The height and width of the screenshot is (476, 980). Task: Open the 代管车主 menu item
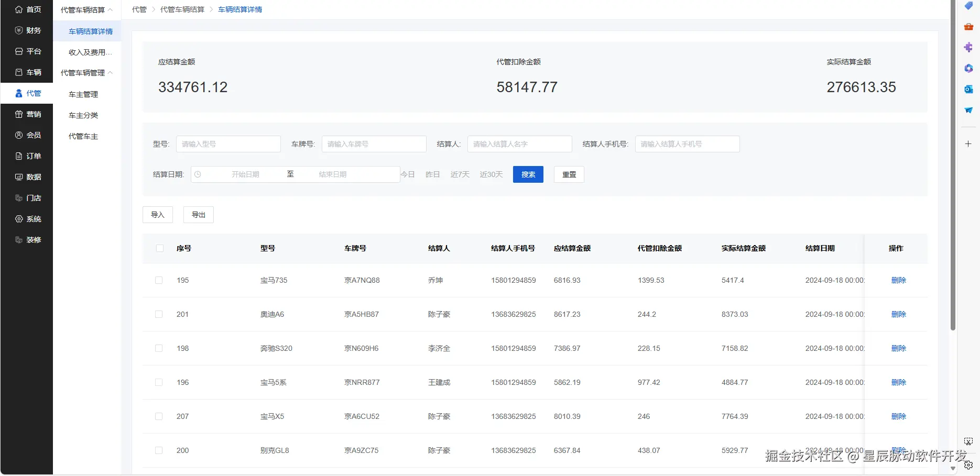(x=87, y=136)
